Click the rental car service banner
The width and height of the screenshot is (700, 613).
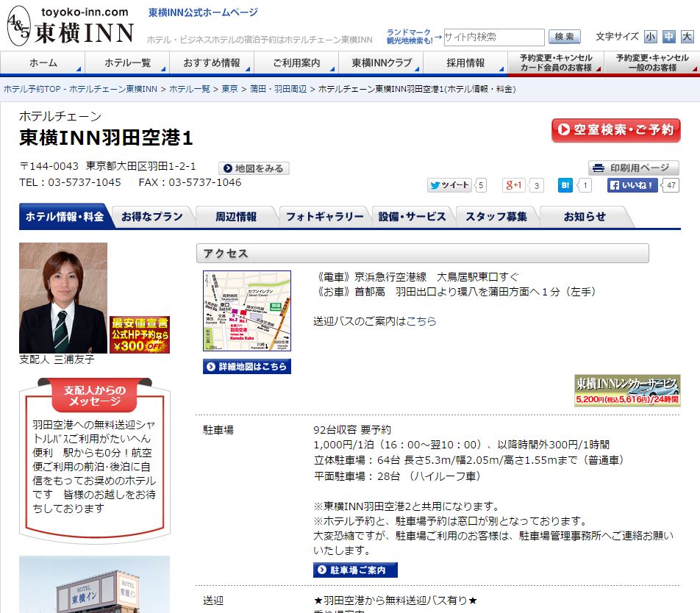(627, 390)
